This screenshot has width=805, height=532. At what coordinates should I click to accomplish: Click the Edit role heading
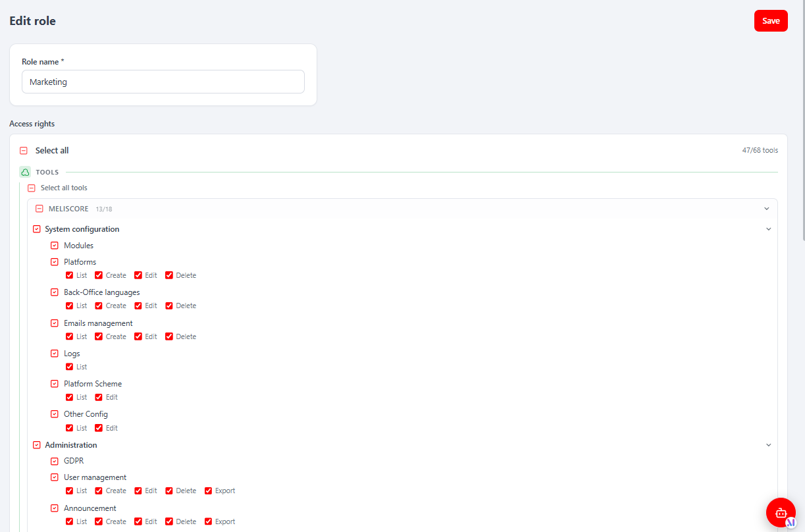(32, 21)
